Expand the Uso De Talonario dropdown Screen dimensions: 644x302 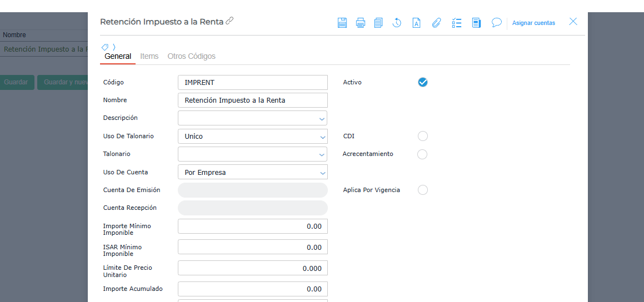click(x=322, y=137)
